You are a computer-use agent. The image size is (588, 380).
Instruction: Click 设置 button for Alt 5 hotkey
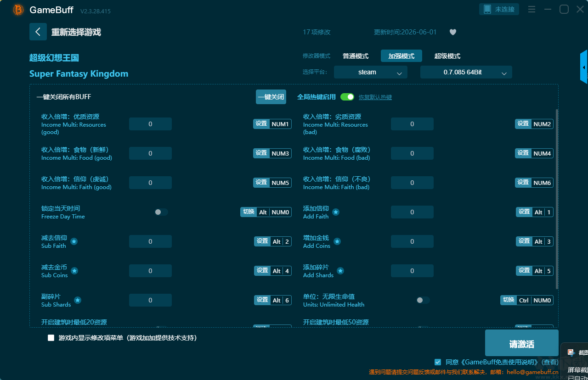pyautogui.click(x=524, y=271)
